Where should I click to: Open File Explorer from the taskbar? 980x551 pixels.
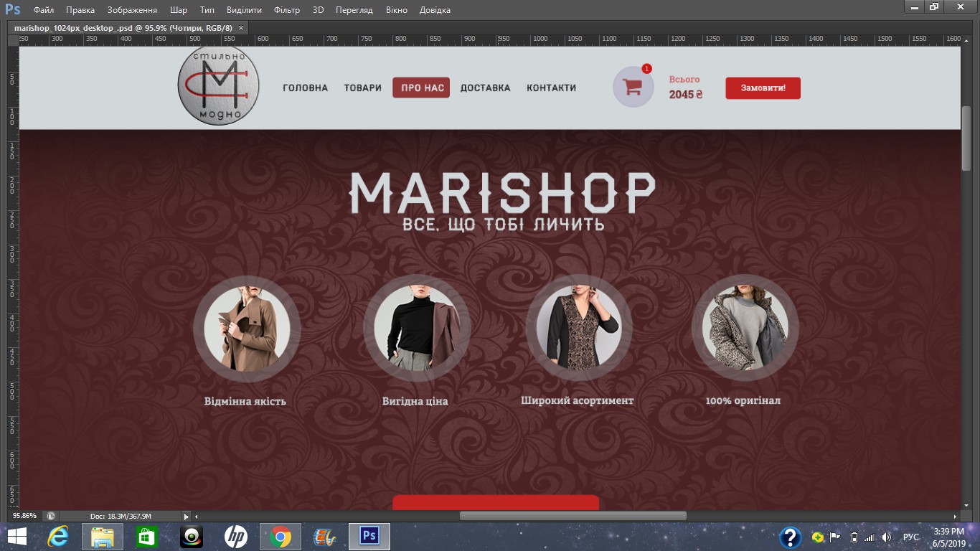tap(103, 537)
